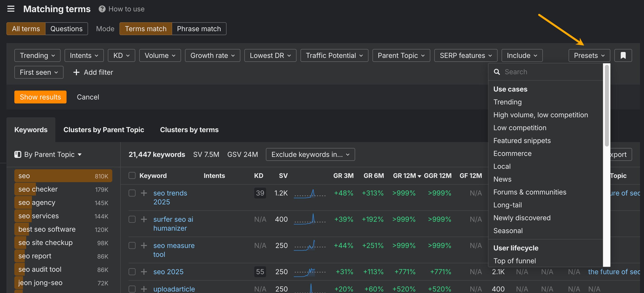644x293 pixels.
Task: Open the "seo 2025" keyword link
Action: (x=168, y=271)
